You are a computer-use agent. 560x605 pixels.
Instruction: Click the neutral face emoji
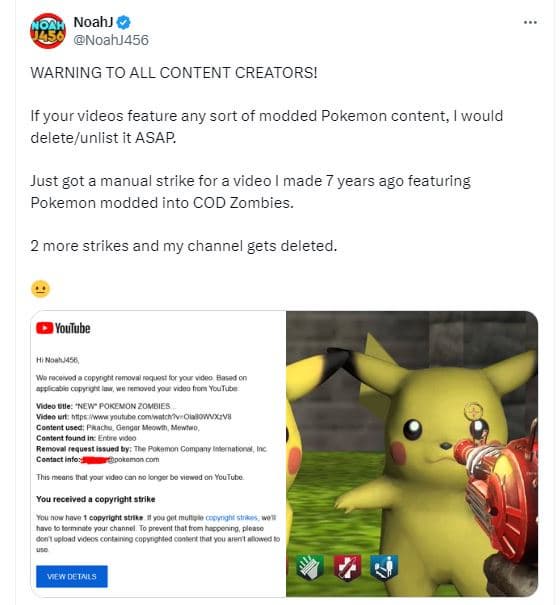coord(41,289)
